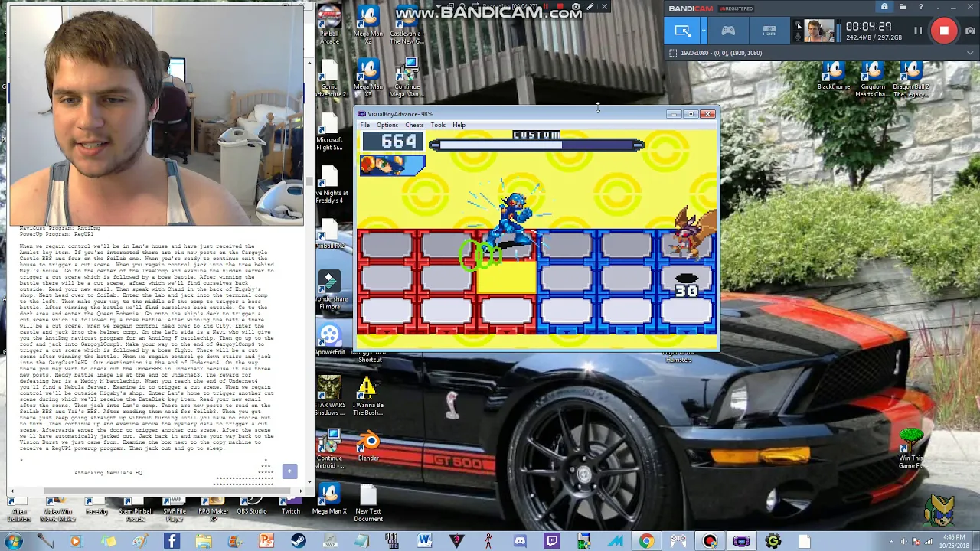Open the Twitch desktop shortcut
The image size is (980, 551).
coord(291,506)
